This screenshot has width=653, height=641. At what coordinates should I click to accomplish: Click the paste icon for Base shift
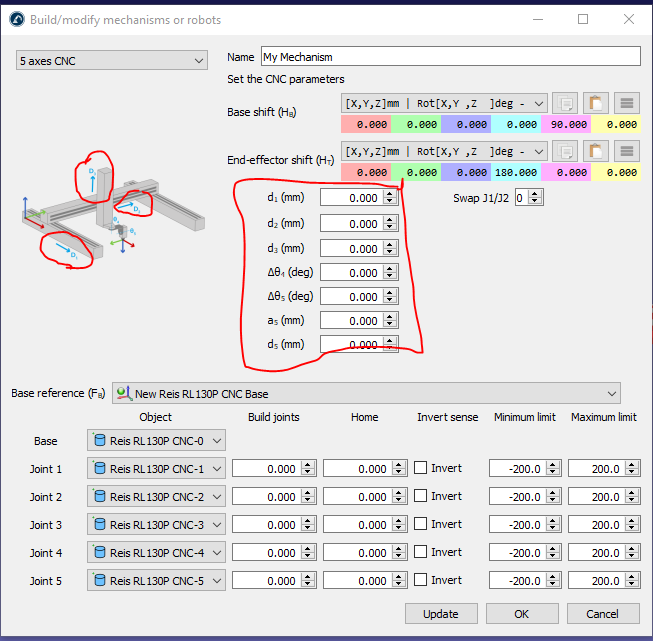tap(596, 103)
